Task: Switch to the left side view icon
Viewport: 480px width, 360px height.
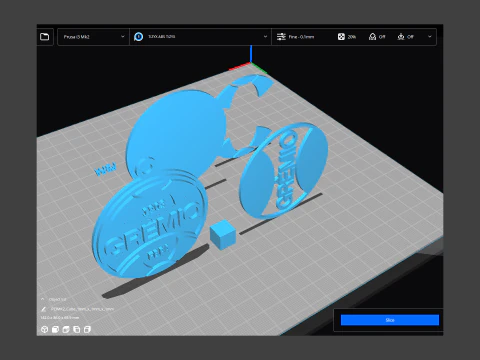Action: pos(77,329)
